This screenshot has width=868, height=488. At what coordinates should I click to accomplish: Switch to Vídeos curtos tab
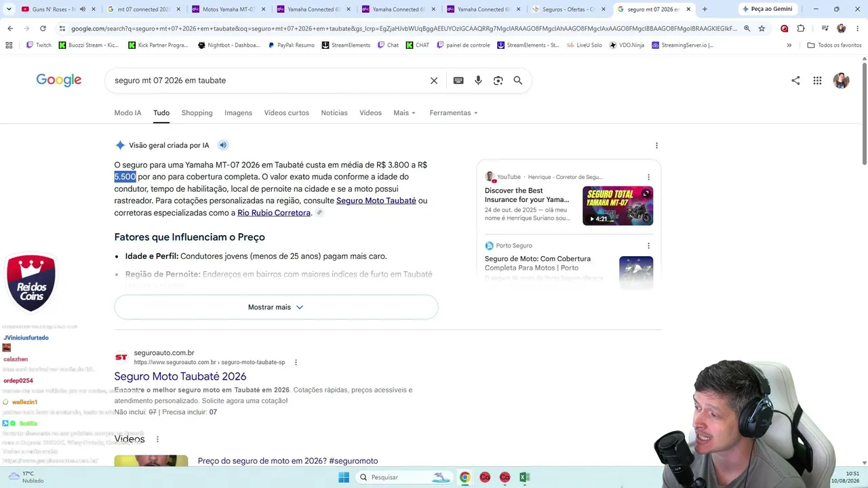(286, 113)
